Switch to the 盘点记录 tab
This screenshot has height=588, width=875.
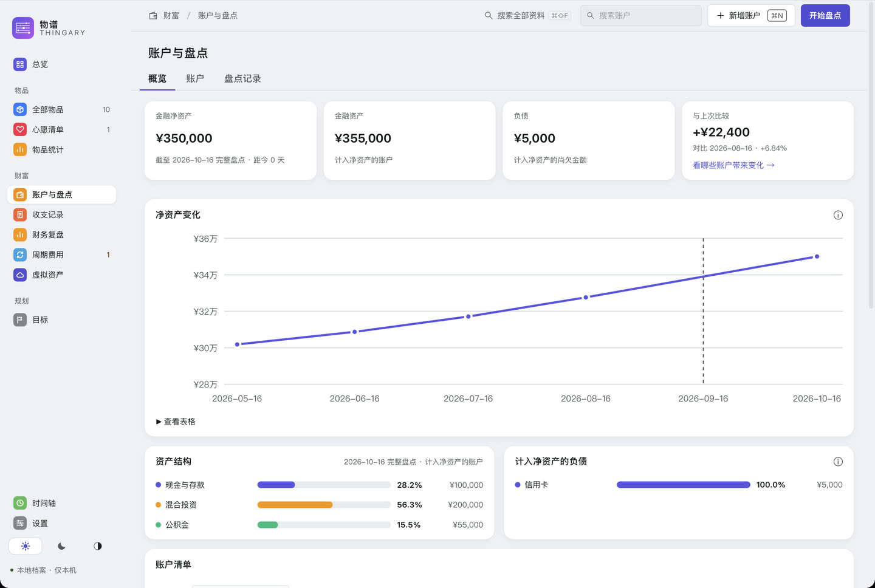(242, 79)
